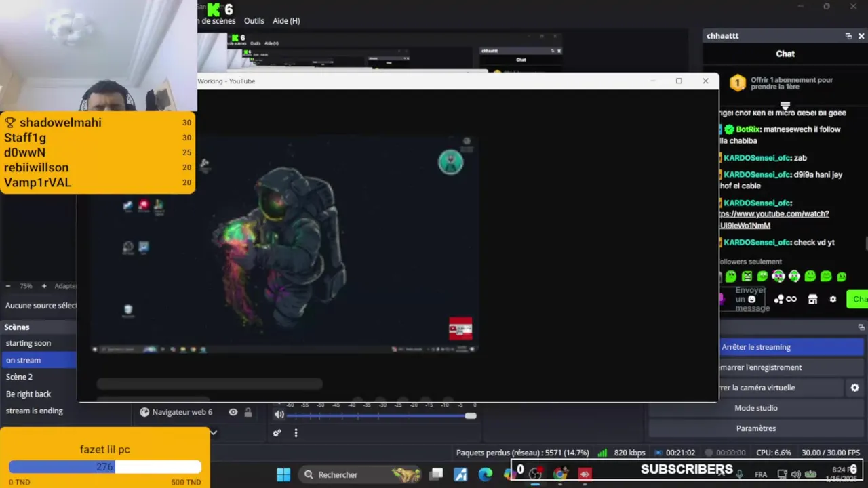The height and width of the screenshot is (488, 868).
Task: Select the 'on stream' scene
Action: [x=39, y=360]
